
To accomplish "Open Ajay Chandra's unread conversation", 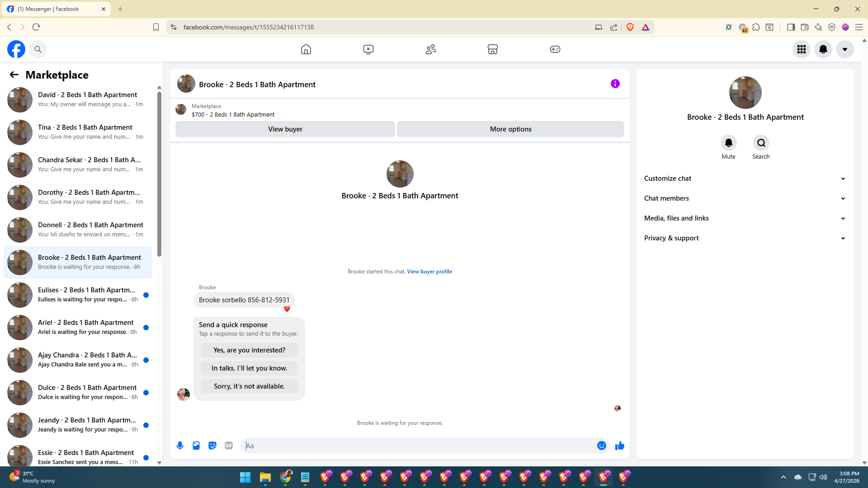I will point(78,360).
